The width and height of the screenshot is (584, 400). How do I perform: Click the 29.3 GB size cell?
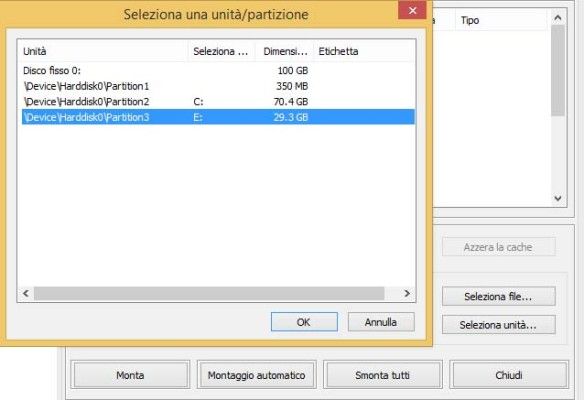click(291, 117)
